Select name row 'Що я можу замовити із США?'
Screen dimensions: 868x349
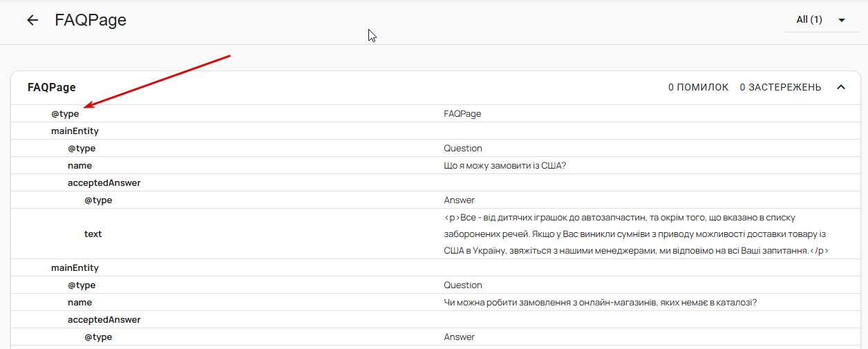click(505, 166)
